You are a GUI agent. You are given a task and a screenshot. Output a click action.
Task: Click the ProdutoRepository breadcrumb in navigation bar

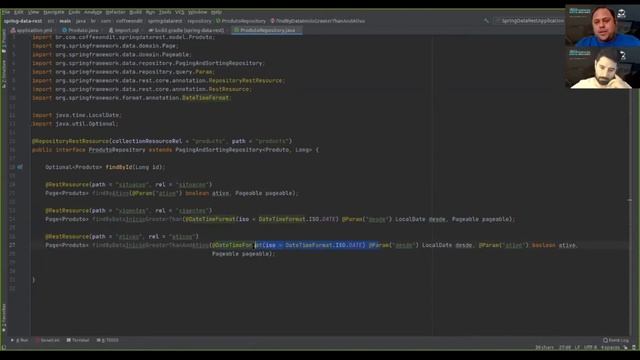point(240,21)
